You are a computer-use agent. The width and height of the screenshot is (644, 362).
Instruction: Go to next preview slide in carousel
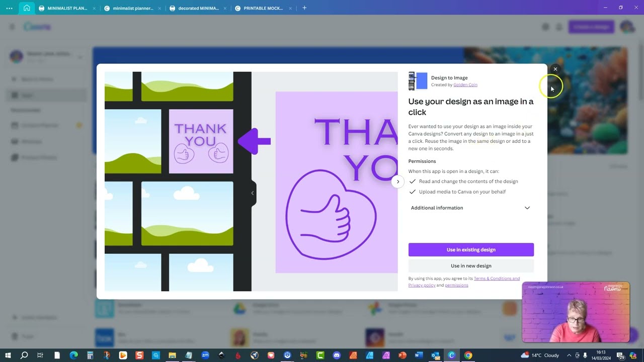click(397, 182)
